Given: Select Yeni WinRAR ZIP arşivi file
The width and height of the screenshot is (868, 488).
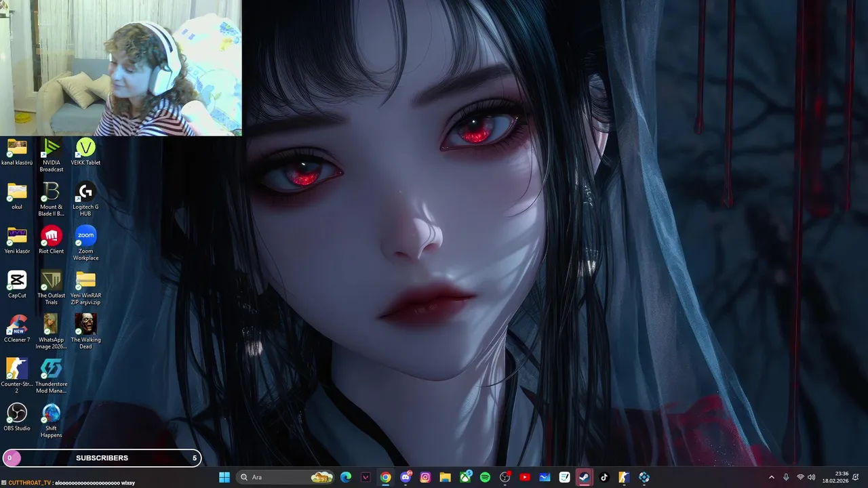Looking at the screenshot, I should [x=85, y=287].
